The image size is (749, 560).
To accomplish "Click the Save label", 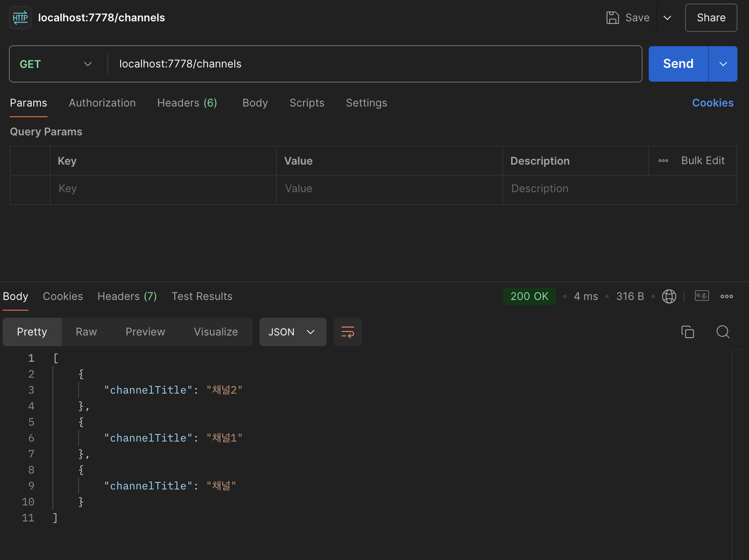I will point(637,18).
